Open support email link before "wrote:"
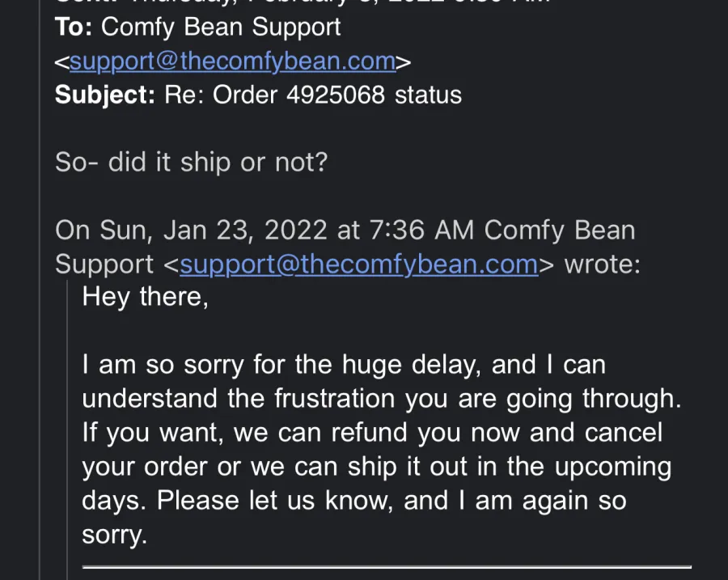 pyautogui.click(x=359, y=265)
